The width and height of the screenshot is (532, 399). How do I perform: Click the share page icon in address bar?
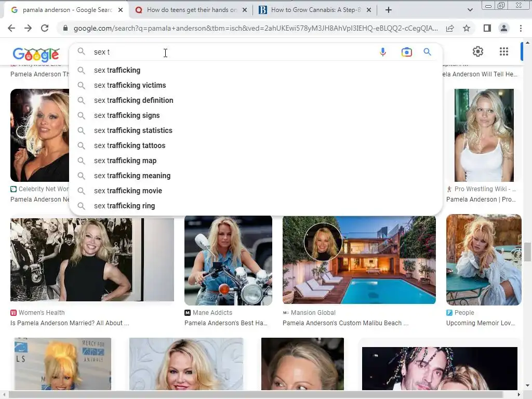[x=450, y=28]
